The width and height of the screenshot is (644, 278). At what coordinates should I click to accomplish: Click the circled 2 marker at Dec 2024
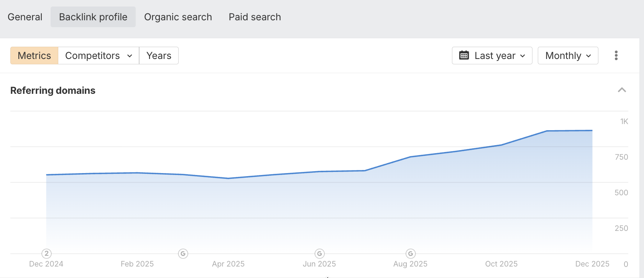click(46, 253)
